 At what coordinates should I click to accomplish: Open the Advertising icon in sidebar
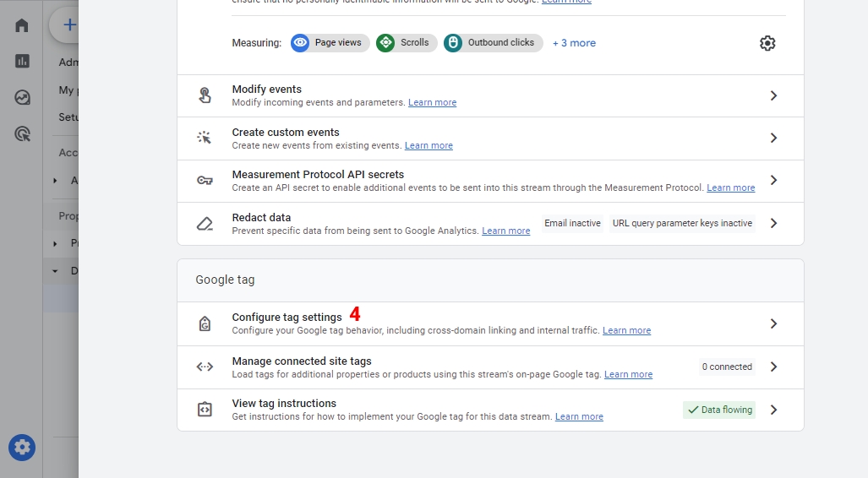(x=22, y=133)
